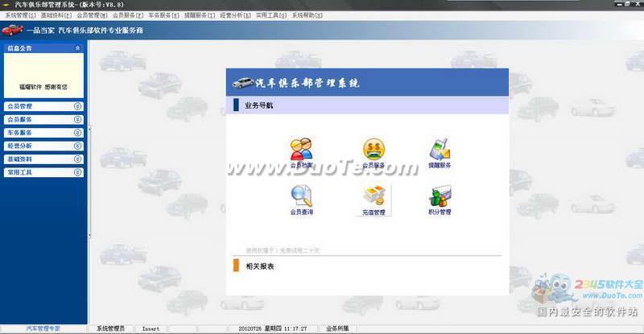Open the 会员档案 member files icon

tap(301, 150)
